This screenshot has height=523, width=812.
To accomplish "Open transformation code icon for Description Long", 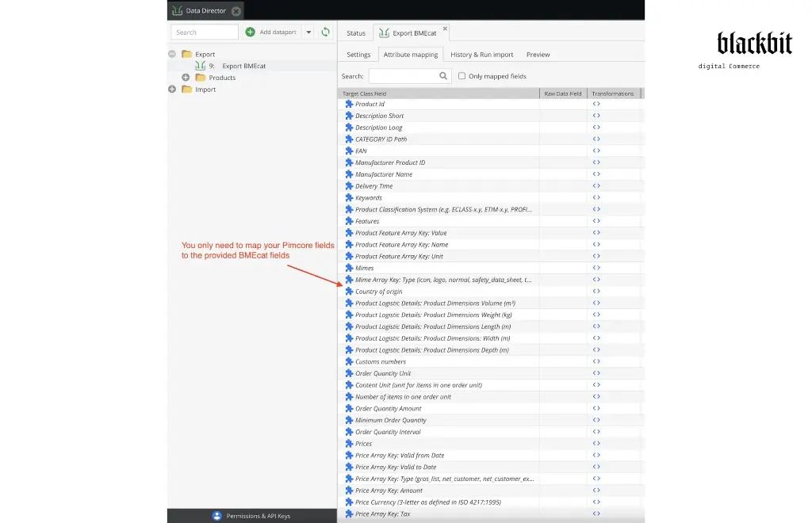I will [596, 128].
